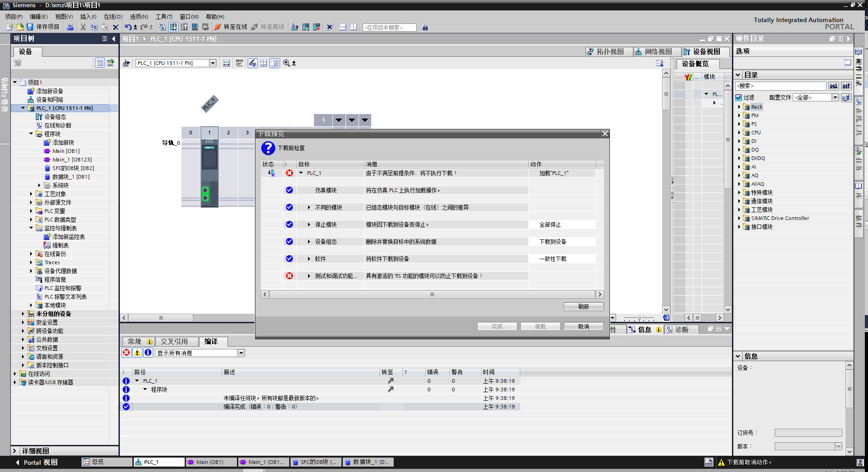Click the Download to device toolbar icon
This screenshot has width=868, height=472.
click(x=173, y=27)
